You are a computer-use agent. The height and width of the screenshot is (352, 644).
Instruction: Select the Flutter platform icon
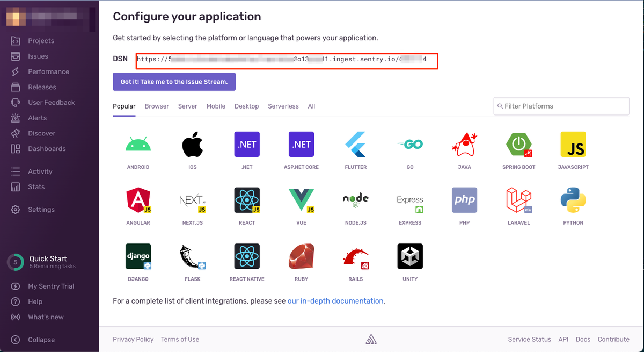(355, 144)
